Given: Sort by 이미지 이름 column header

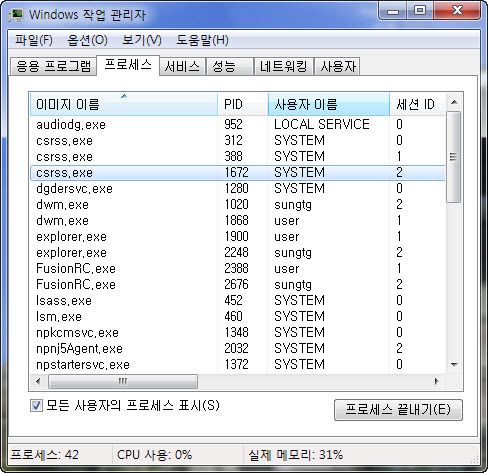Looking at the screenshot, I should pyautogui.click(x=124, y=104).
